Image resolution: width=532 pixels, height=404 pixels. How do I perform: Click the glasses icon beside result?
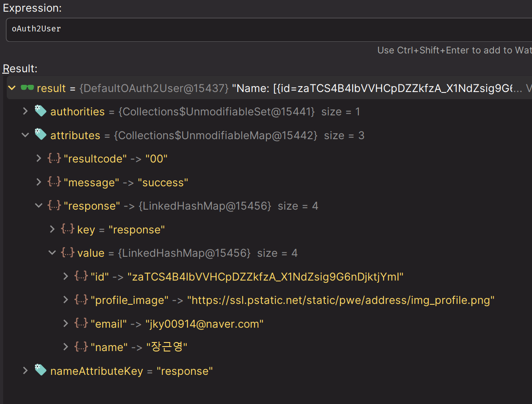(27, 88)
